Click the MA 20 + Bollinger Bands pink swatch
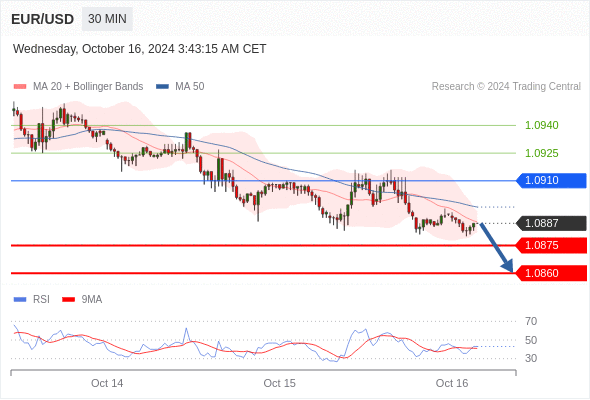Screen dimensions: 590x400 coord(20,87)
